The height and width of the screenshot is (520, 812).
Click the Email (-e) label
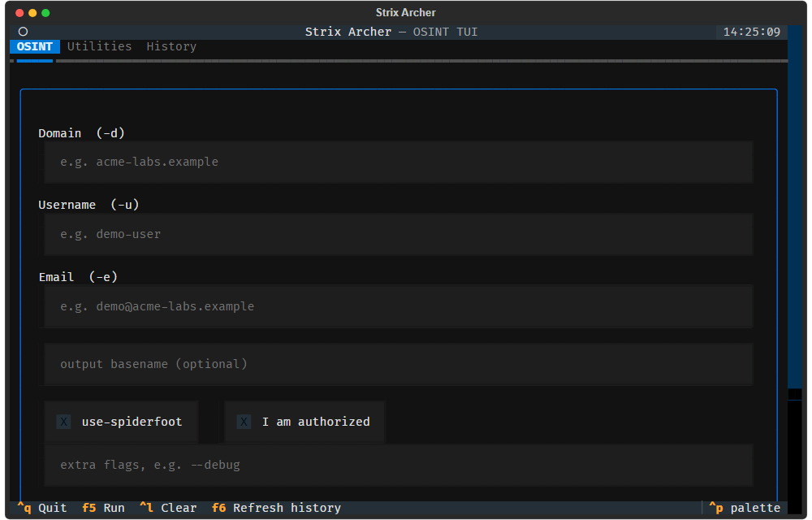(x=78, y=277)
